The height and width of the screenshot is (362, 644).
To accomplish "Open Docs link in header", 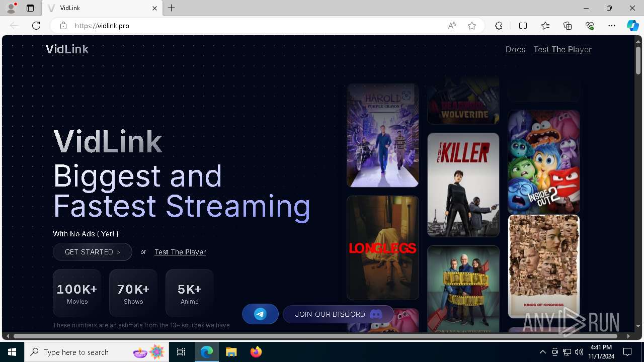I will (515, 49).
